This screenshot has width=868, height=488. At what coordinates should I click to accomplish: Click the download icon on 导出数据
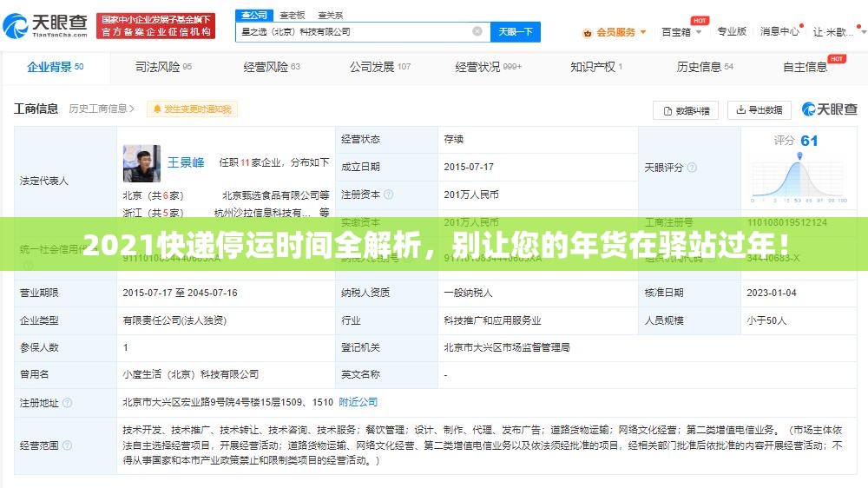click(x=740, y=109)
